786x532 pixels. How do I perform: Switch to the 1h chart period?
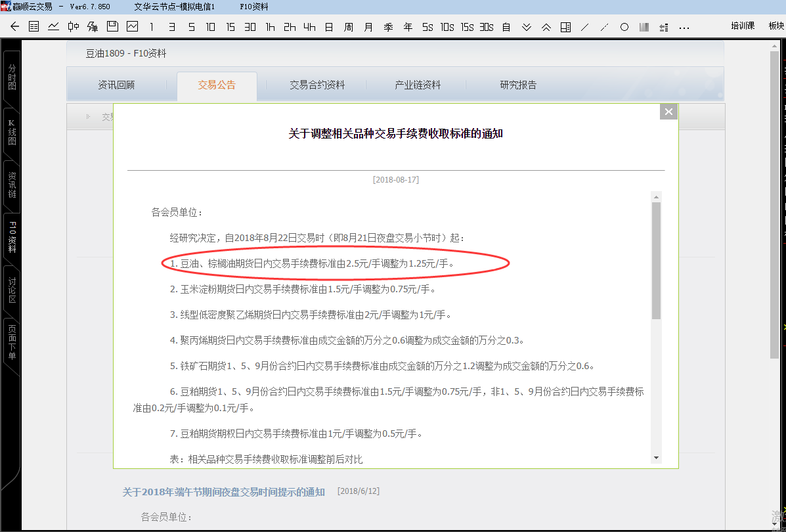click(x=270, y=27)
